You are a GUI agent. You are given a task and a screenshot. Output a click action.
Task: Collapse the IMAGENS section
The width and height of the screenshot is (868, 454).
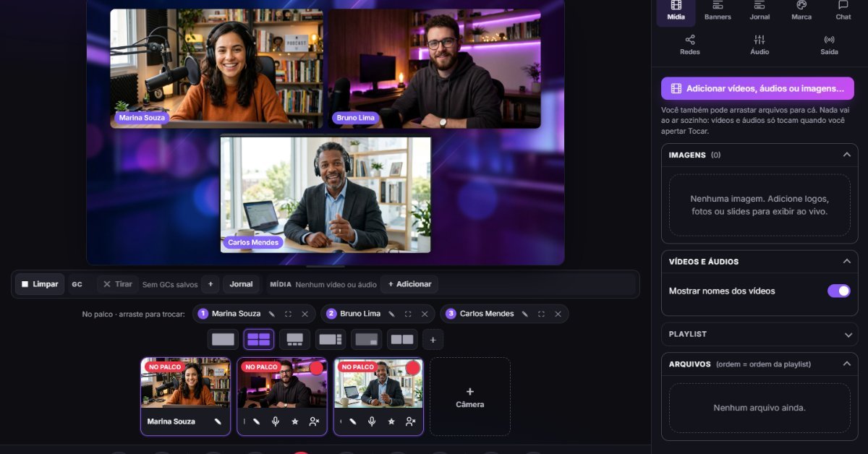point(846,155)
